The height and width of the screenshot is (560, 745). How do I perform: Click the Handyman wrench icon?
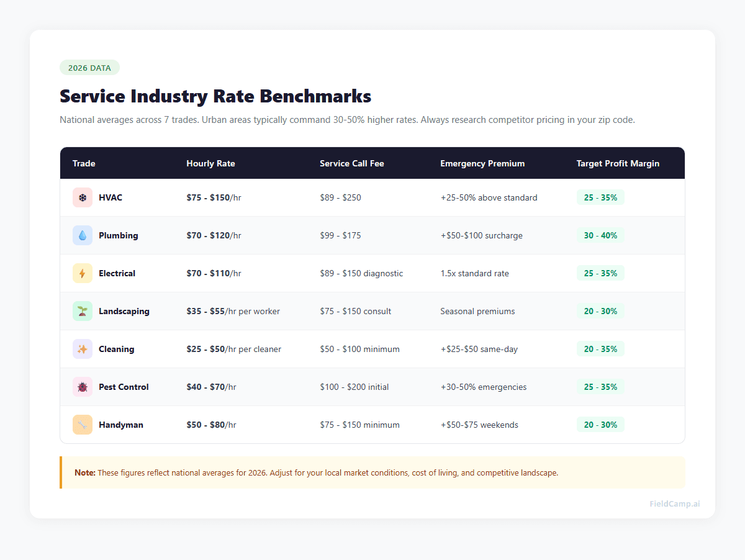coord(82,425)
